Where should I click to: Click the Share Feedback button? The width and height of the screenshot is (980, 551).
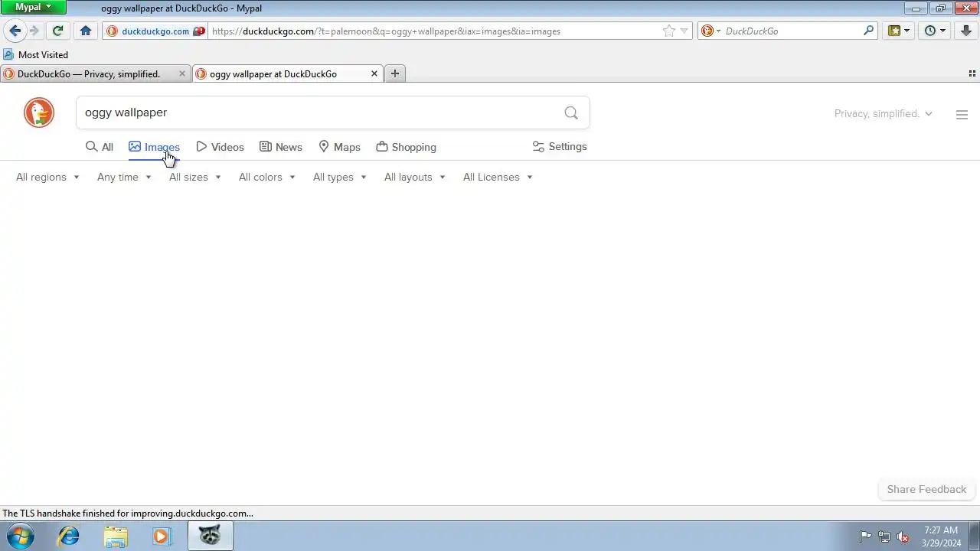click(926, 489)
